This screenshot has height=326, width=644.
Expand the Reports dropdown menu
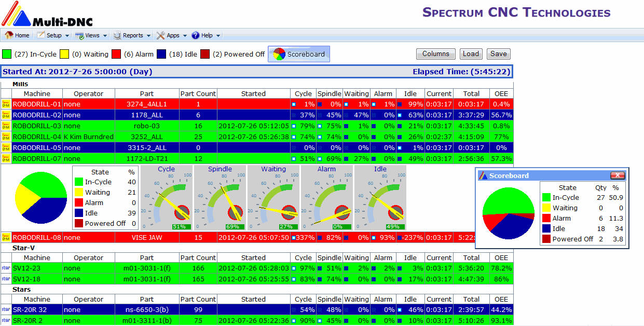pyautogui.click(x=132, y=35)
